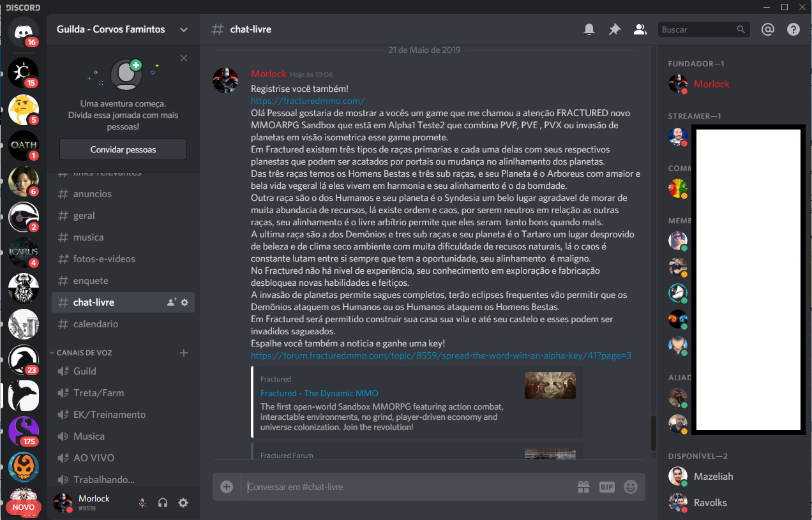
Task: Select the calendario channel
Action: [123, 324]
